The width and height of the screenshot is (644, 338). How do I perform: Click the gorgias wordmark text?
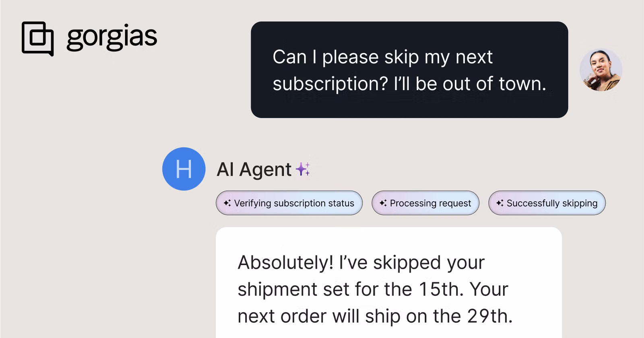coord(111,37)
